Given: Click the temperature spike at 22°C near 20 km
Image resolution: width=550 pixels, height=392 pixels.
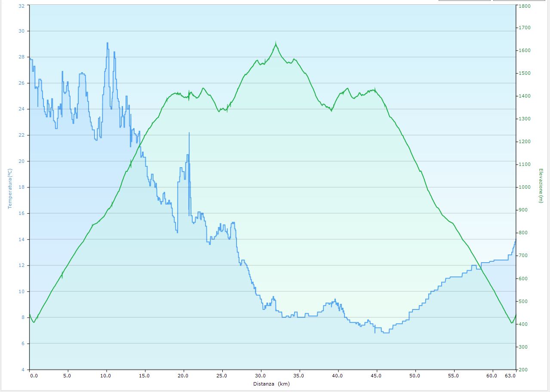Looking at the screenshot, I should [189, 133].
